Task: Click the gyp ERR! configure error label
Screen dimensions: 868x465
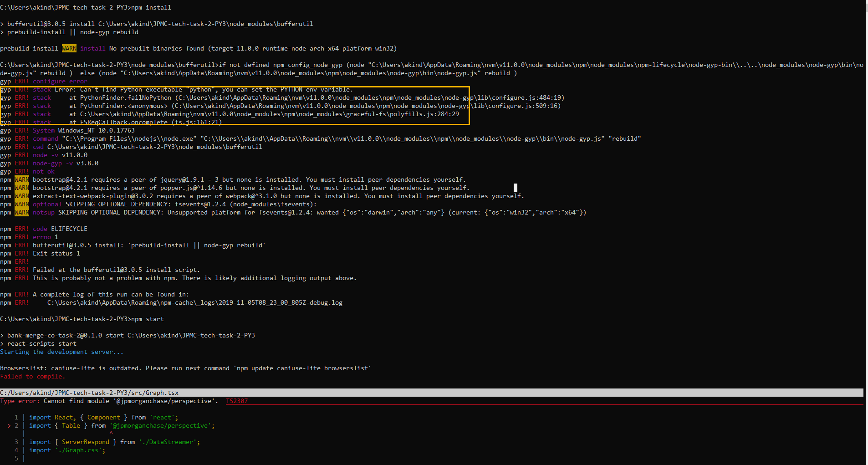Action: (44, 81)
